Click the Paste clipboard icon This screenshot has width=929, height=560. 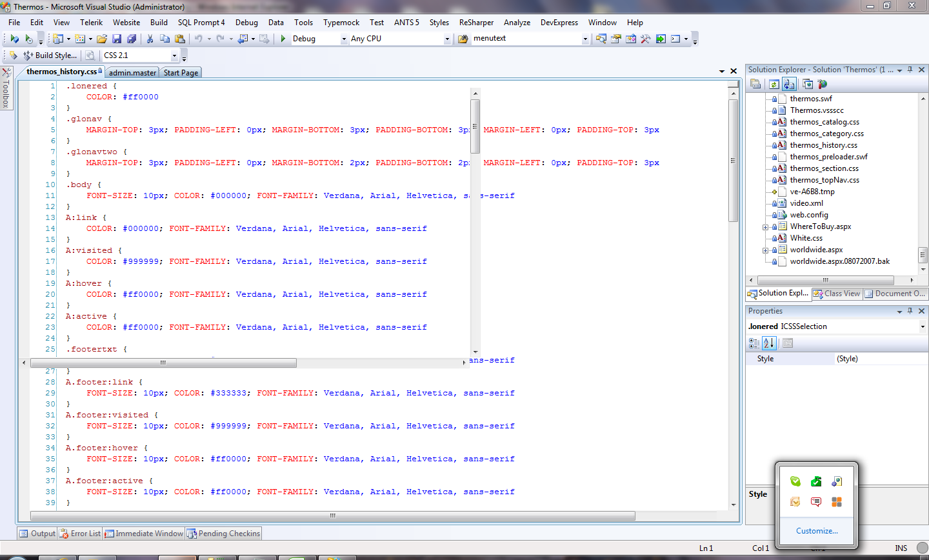tap(179, 39)
